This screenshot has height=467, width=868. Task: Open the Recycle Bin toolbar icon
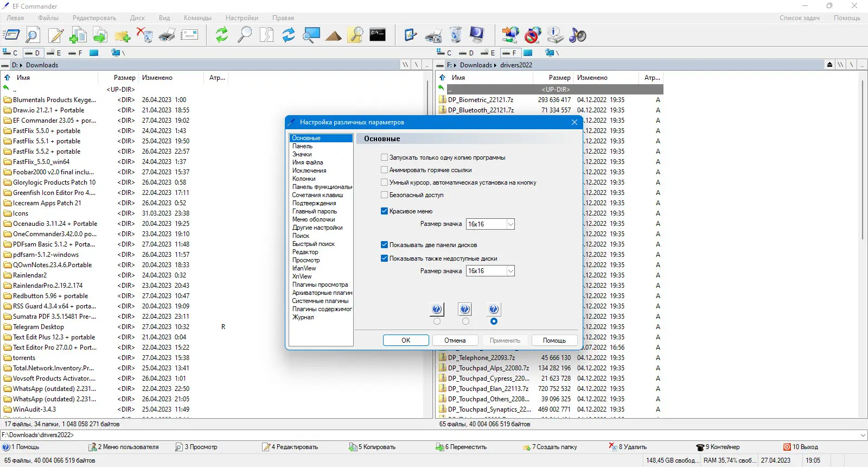pos(456,35)
